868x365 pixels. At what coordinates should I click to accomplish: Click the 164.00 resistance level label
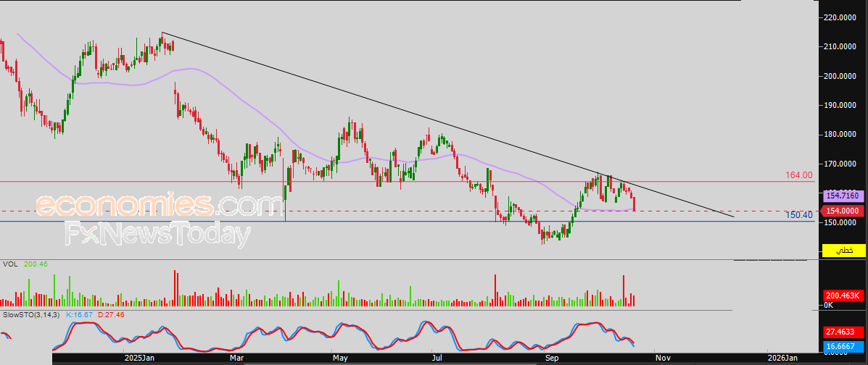click(799, 175)
